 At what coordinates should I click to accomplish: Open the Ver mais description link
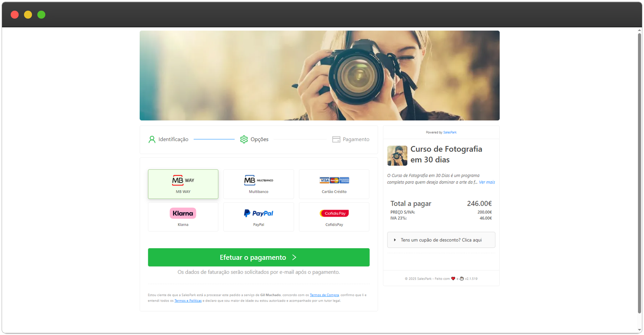487,182
